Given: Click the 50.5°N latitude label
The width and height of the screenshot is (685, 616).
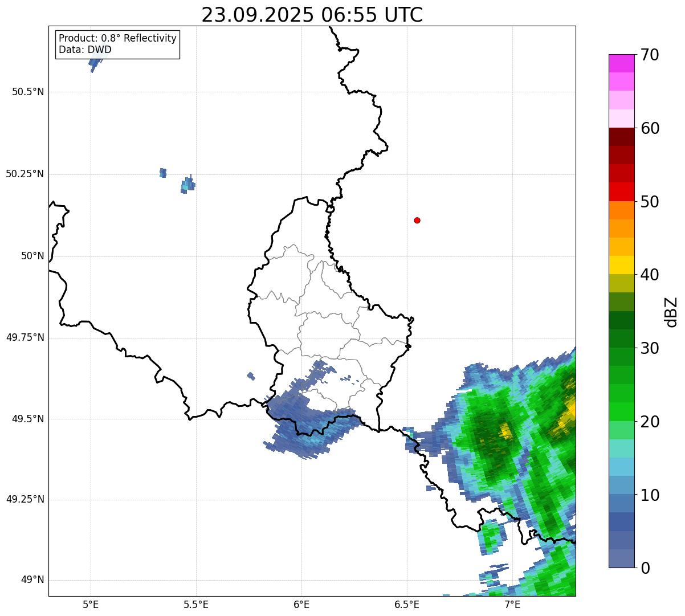Looking at the screenshot, I should click(x=28, y=92).
